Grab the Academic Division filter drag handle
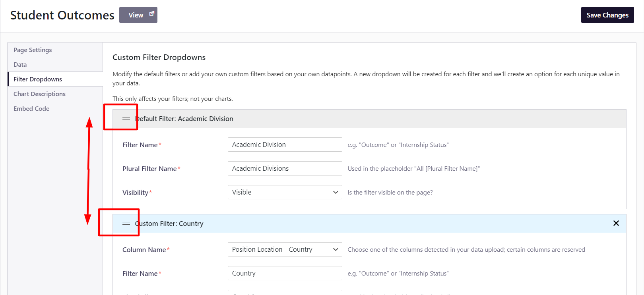This screenshot has height=295, width=644. [126, 119]
